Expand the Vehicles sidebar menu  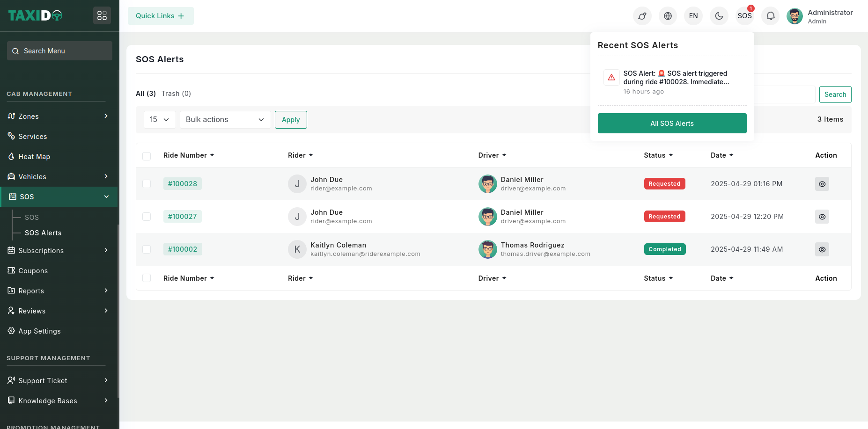pos(59,176)
